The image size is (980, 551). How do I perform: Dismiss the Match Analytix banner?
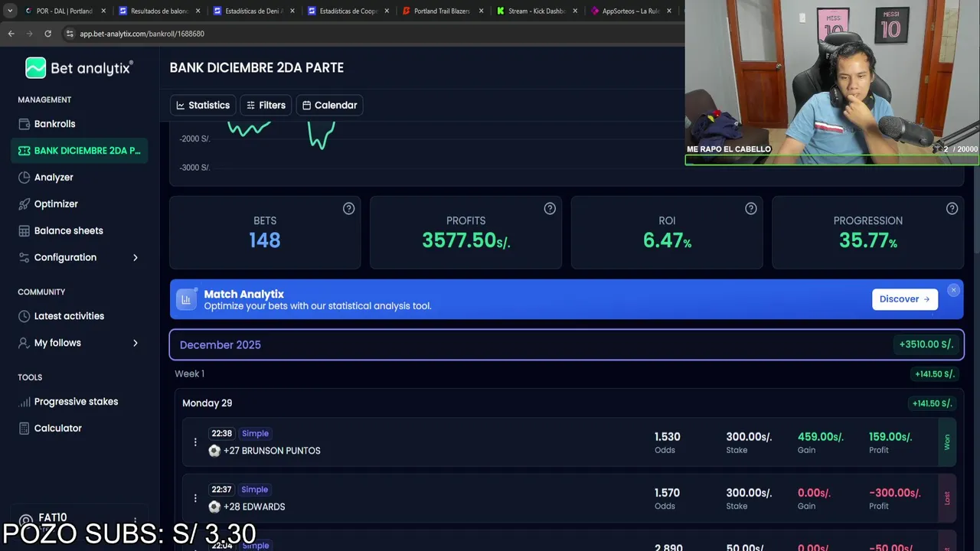point(953,290)
